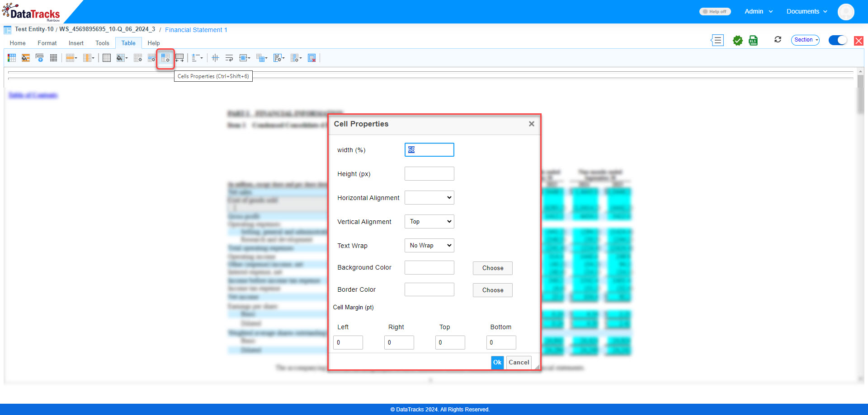Open the Tools menu tab
This screenshot has height=415, width=868.
102,43
